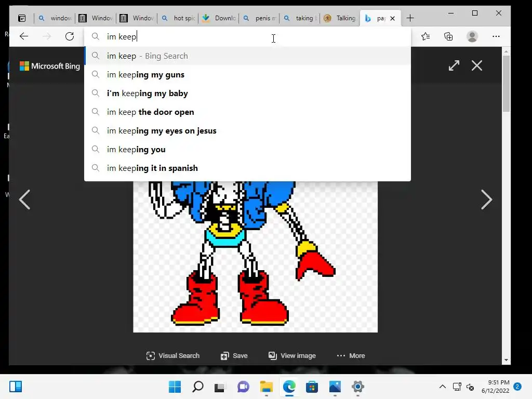This screenshot has height=399, width=532.
Task: Go to the next image
Action: click(486, 199)
